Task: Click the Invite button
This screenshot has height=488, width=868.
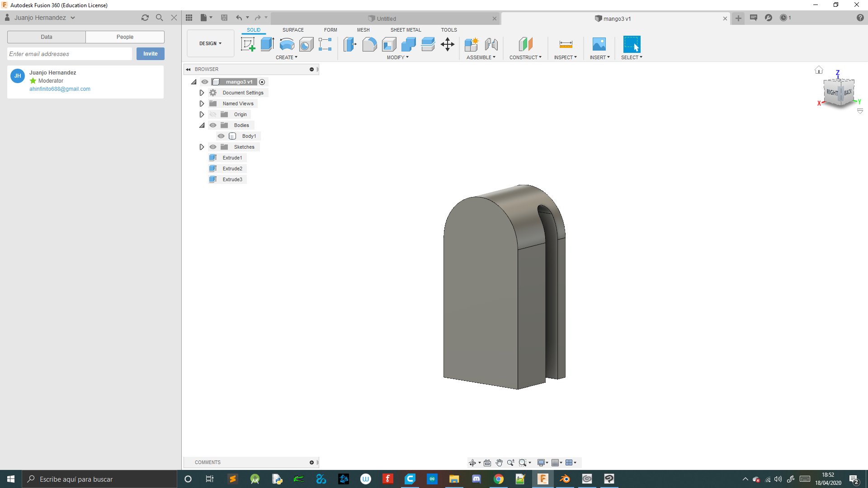Action: [x=150, y=54]
